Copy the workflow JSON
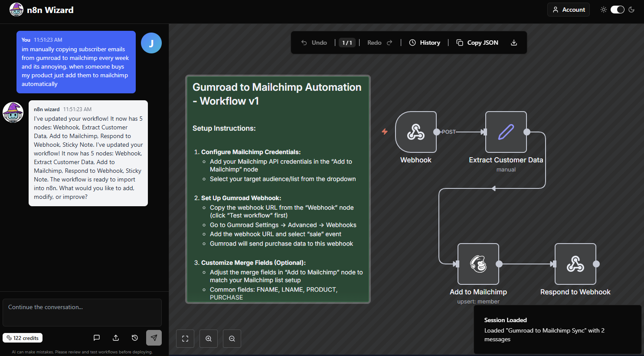 pyautogui.click(x=477, y=43)
